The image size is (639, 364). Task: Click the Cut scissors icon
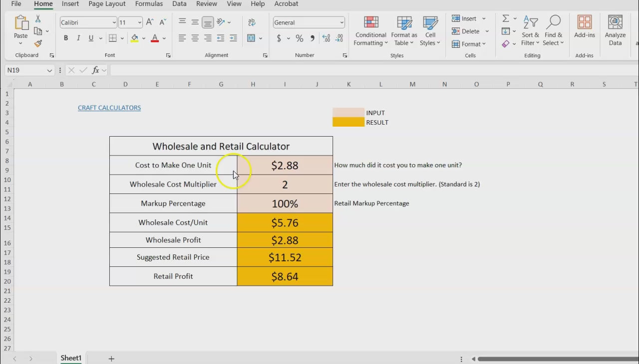(38, 19)
